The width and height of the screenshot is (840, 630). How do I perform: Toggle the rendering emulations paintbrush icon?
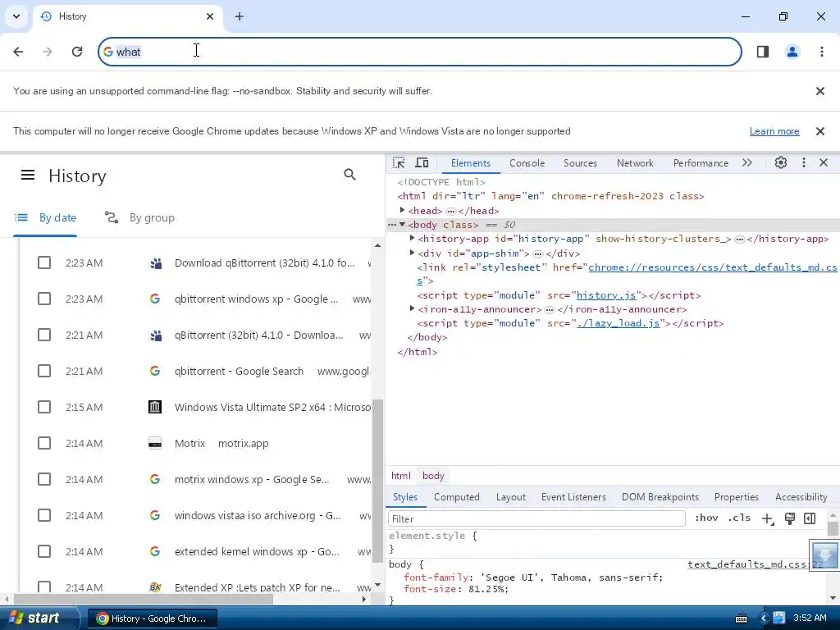tap(790, 518)
